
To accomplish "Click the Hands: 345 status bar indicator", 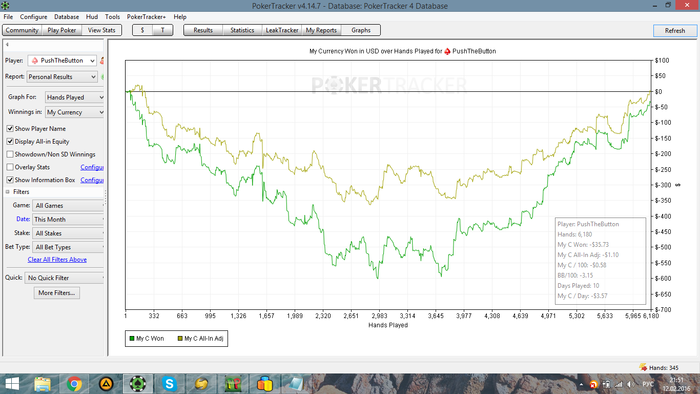I will [x=659, y=367].
